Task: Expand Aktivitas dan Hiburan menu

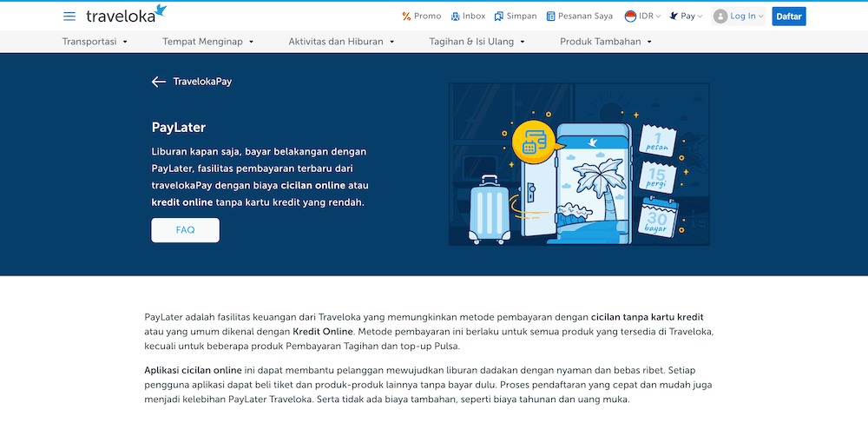Action: 341,42
